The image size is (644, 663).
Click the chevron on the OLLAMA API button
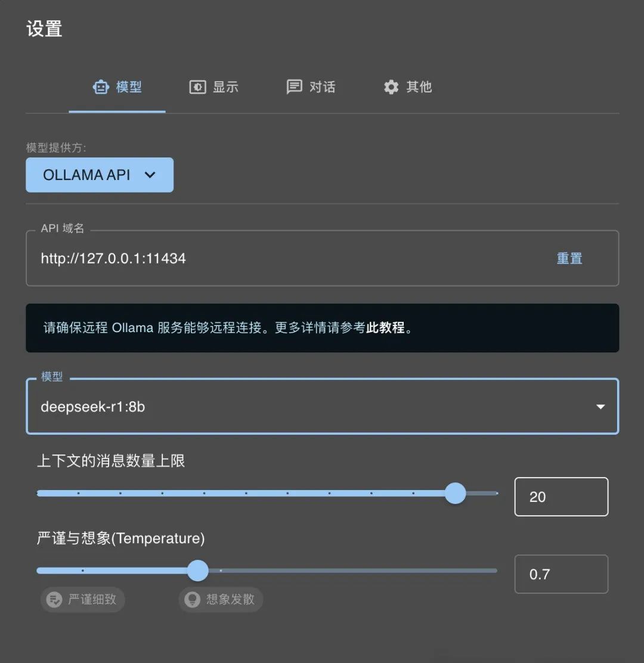[150, 175]
